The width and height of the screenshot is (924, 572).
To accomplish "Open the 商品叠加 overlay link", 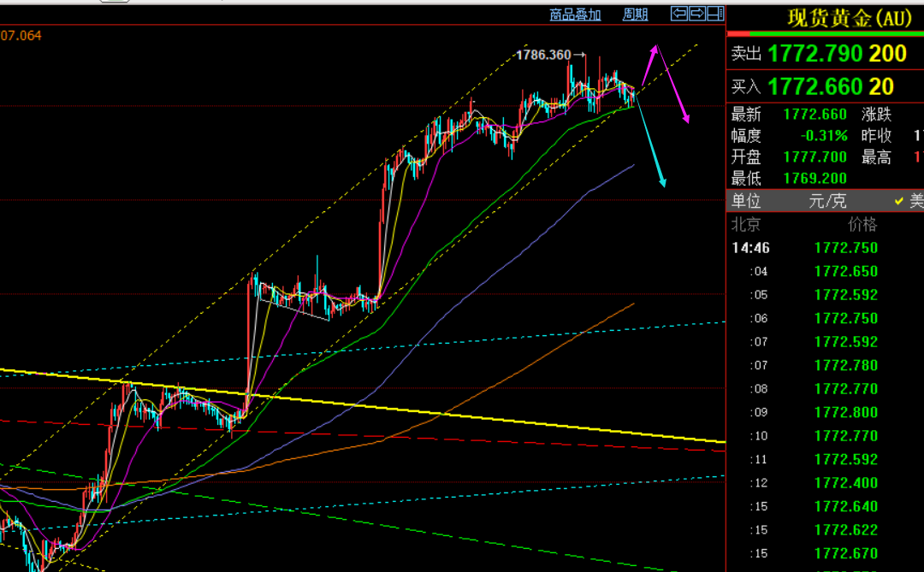I will point(575,15).
